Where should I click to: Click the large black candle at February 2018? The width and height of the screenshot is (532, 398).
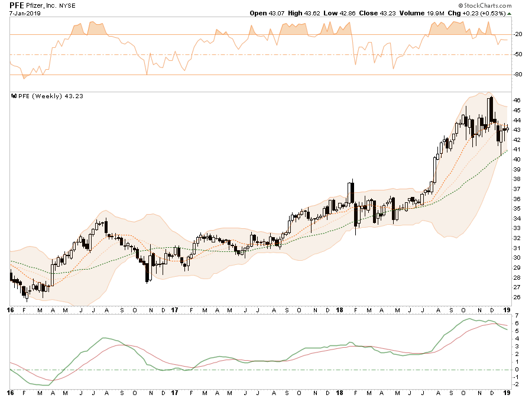tap(352, 193)
